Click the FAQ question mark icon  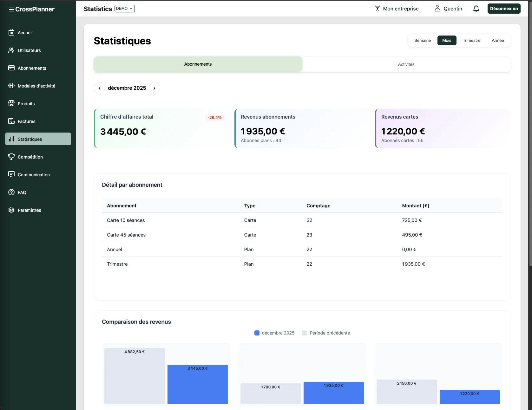(x=11, y=192)
